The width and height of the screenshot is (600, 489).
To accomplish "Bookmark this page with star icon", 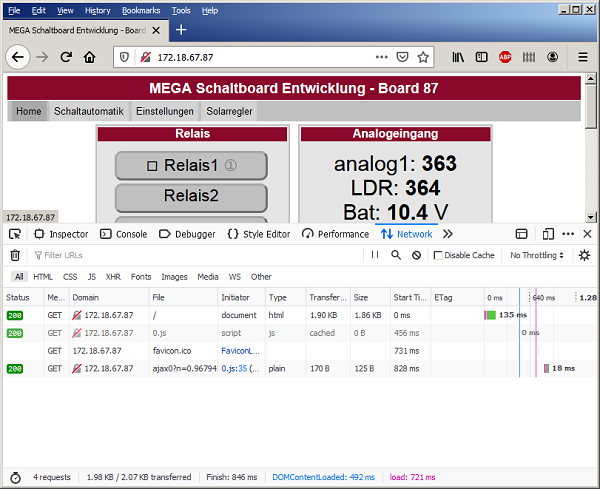I will tap(423, 57).
